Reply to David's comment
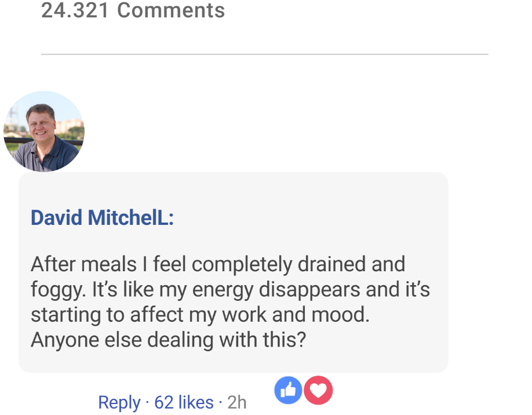 tap(119, 402)
